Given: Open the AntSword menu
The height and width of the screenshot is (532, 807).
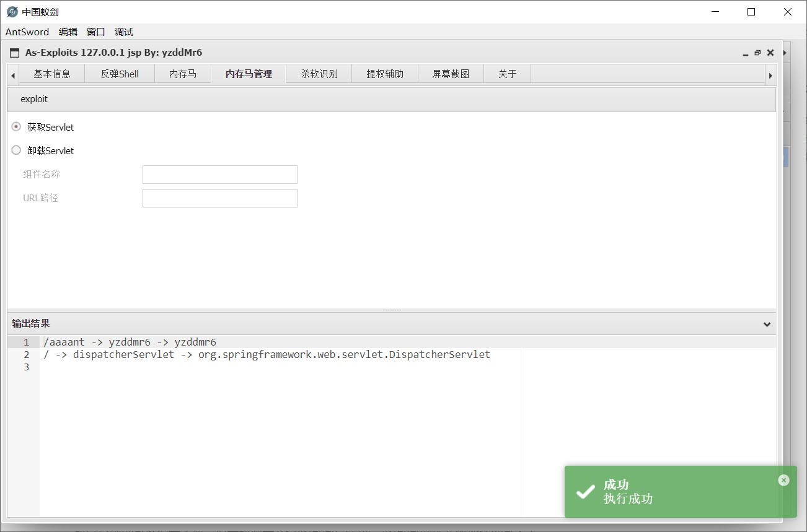Looking at the screenshot, I should [27, 32].
